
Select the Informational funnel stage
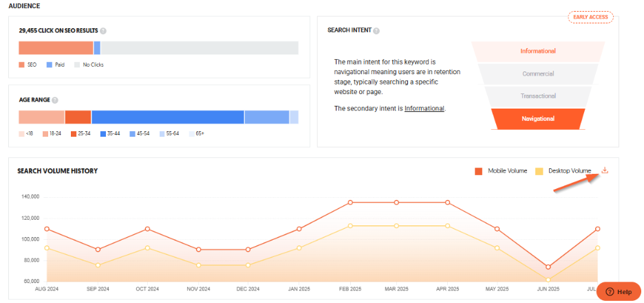[x=538, y=52]
